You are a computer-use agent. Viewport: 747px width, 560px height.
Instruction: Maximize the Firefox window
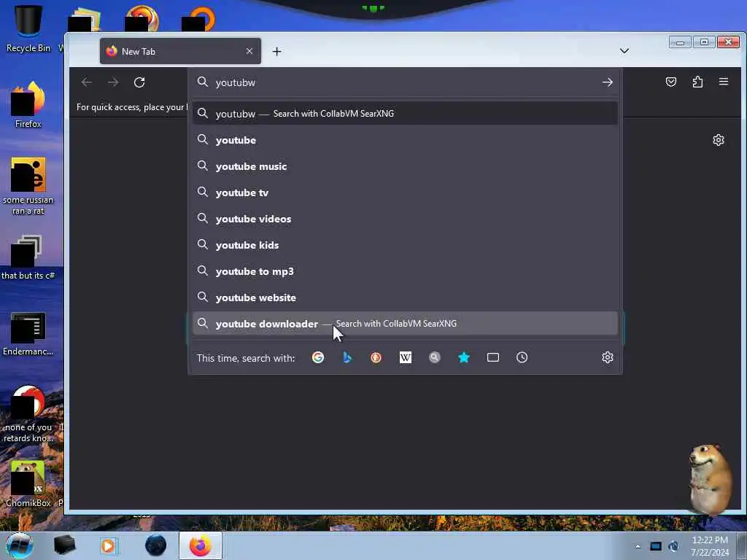tap(704, 42)
